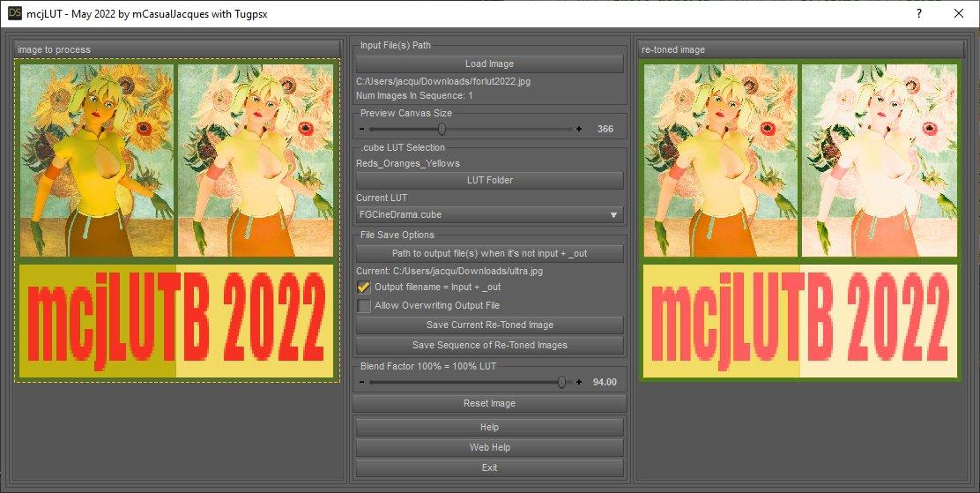Screen dimensions: 980x493
Task: Click the Num Images In Sequence: 1 text
Action: (x=414, y=96)
